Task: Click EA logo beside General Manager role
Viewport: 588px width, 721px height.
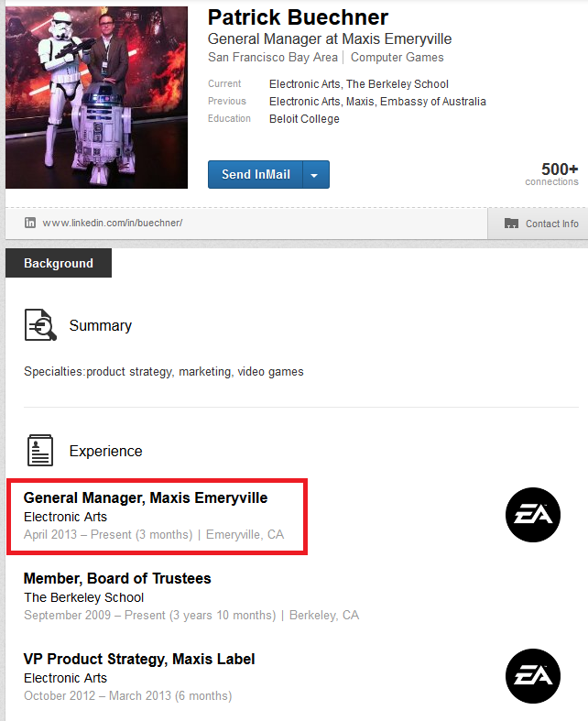Action: click(x=532, y=515)
